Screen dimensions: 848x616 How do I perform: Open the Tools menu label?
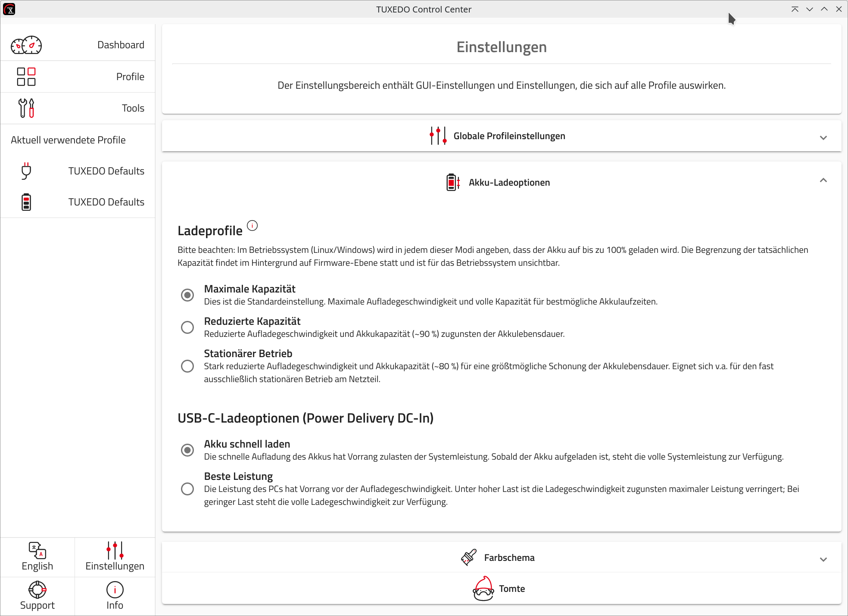pos(133,108)
